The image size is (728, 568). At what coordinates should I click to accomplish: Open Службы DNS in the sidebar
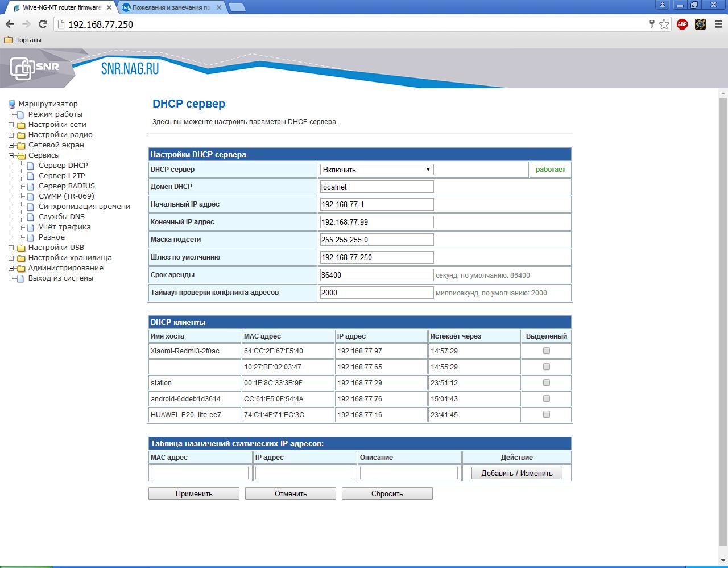[x=61, y=217]
